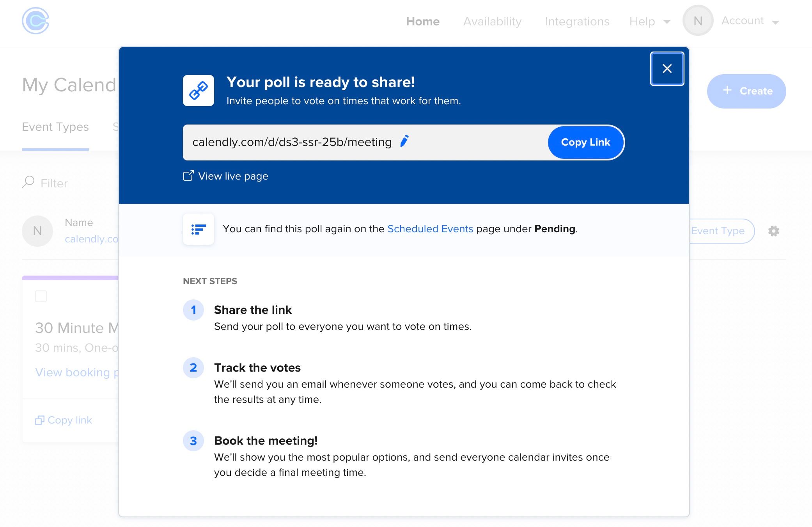The height and width of the screenshot is (527, 812).
Task: Click the Calendly logo in the header
Action: (35, 21)
